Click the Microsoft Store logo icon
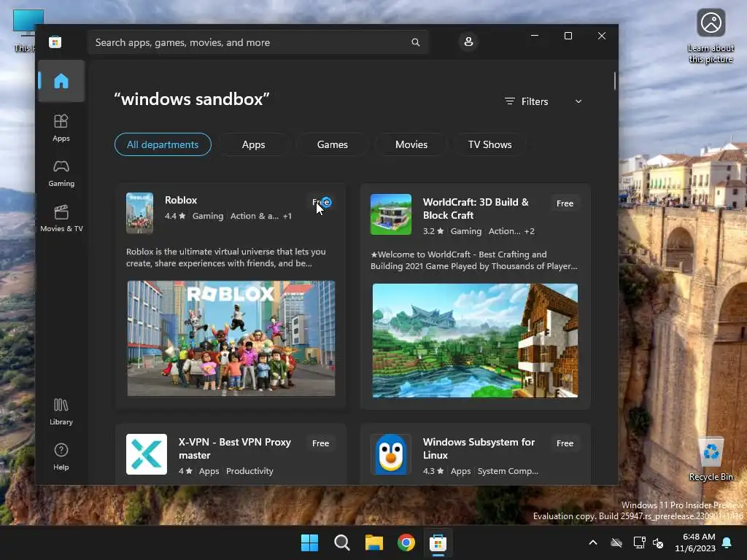 point(55,42)
